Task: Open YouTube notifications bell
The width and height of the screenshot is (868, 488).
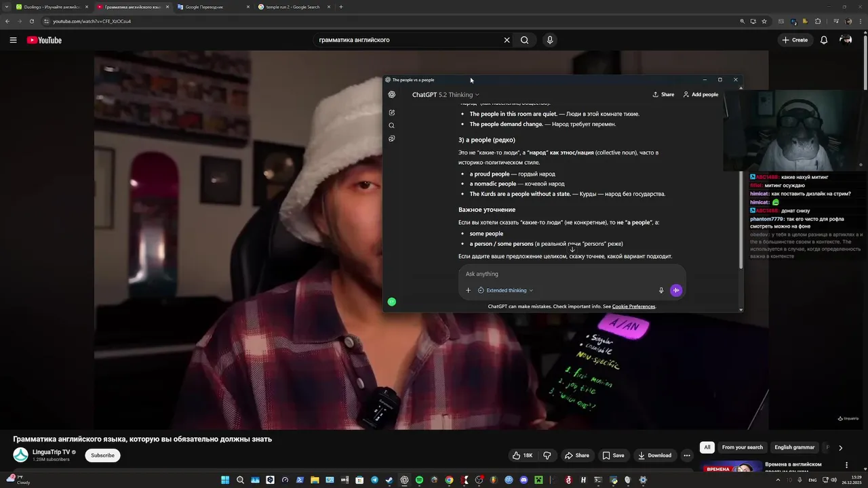Action: [x=824, y=40]
